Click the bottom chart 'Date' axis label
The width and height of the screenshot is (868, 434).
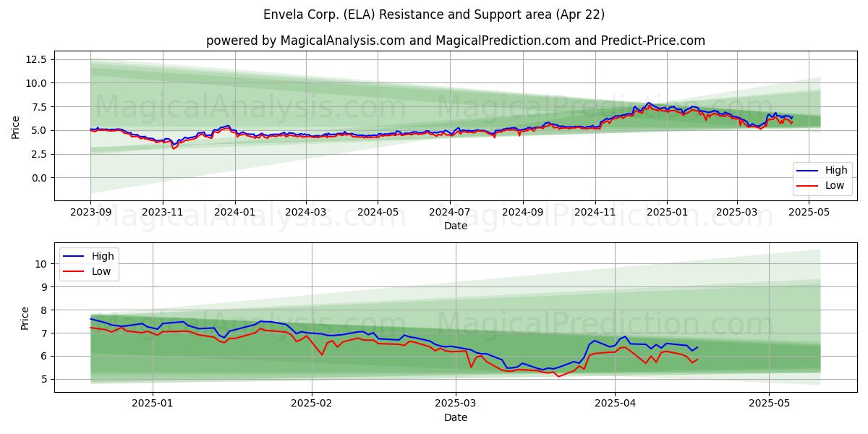pyautogui.click(x=456, y=417)
